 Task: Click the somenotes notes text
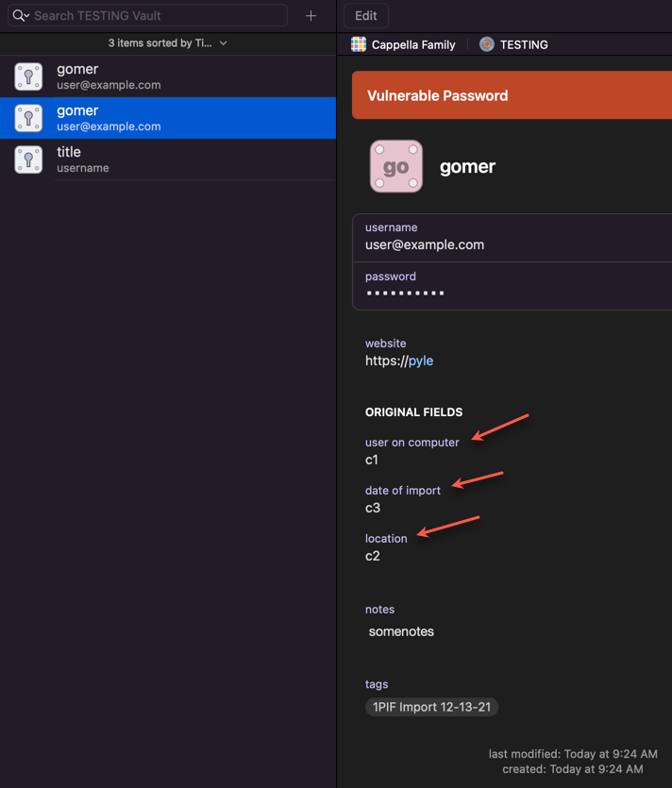tap(401, 631)
